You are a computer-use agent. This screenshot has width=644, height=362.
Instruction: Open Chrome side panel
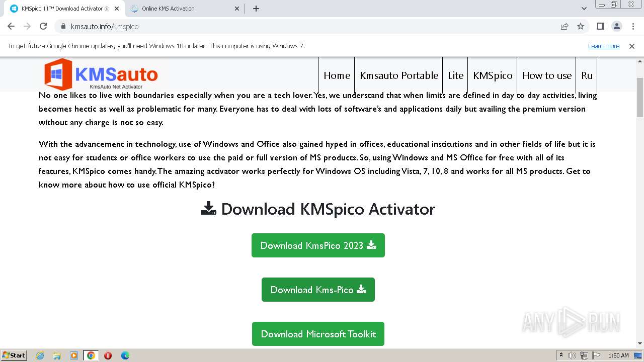point(600,26)
